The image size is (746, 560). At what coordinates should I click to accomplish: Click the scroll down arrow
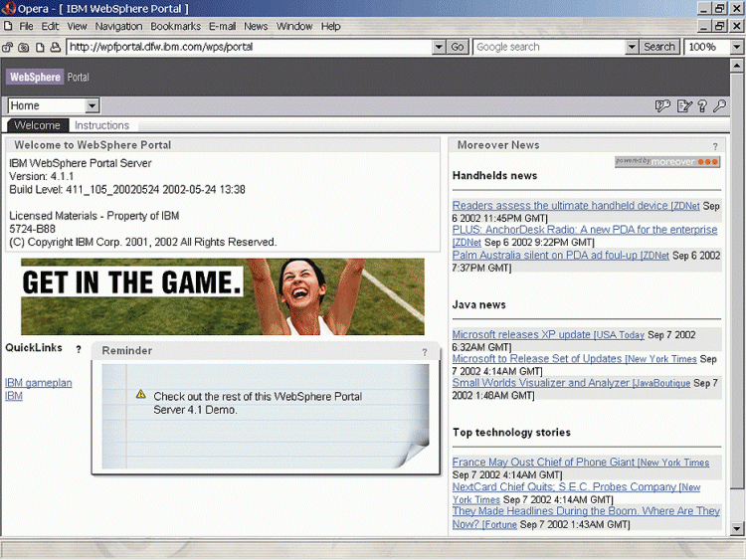pyautogui.click(x=736, y=528)
